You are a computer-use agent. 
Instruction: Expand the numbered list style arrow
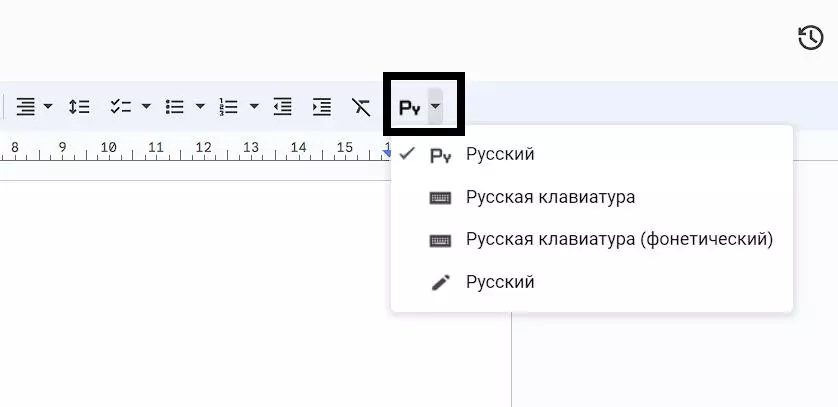click(x=254, y=106)
